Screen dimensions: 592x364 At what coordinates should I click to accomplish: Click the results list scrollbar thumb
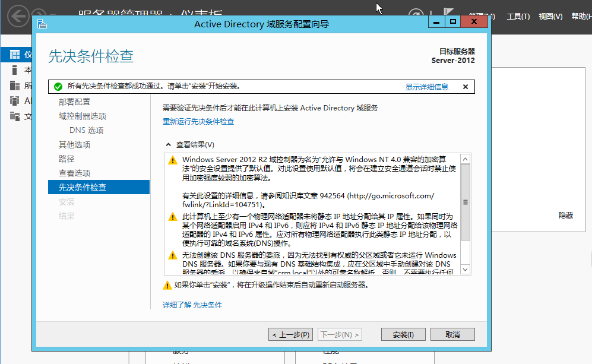click(x=466, y=202)
